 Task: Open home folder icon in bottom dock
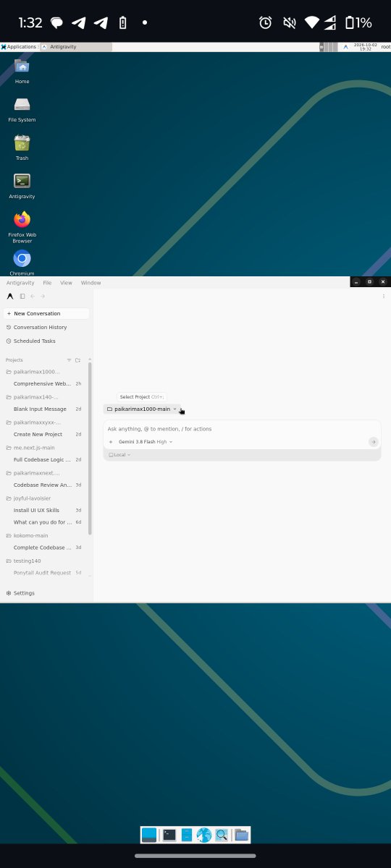[x=241, y=835]
